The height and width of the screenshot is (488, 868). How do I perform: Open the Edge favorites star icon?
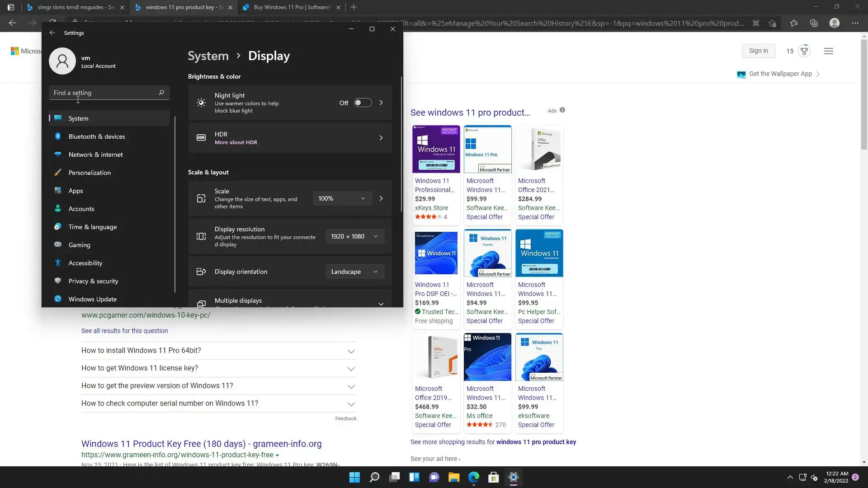[793, 23]
